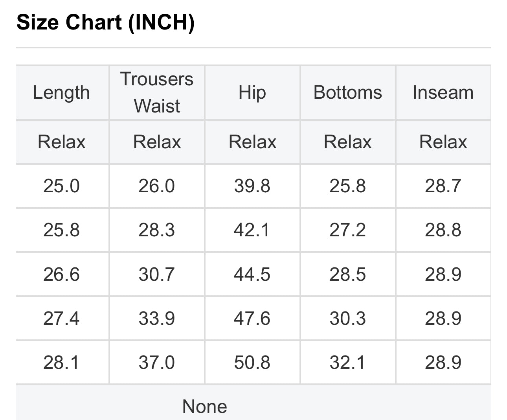Click the Size Chart (INCH) heading
Viewport: 507px width, 420px height.
(105, 22)
